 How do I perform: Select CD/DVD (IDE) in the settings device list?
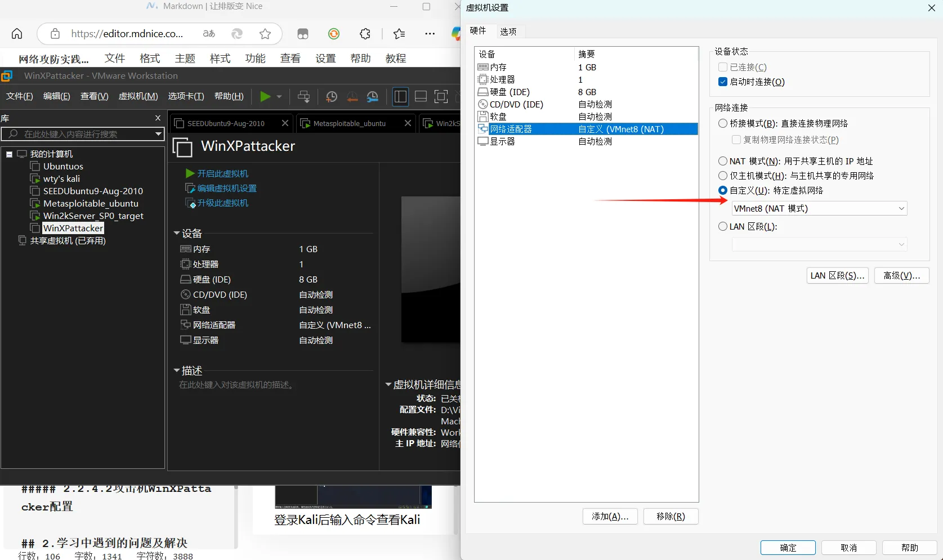[x=586, y=104]
